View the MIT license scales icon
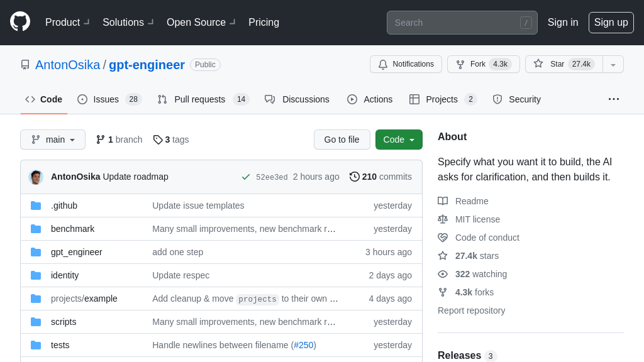Image resolution: width=644 pixels, height=362 pixels. [443, 219]
